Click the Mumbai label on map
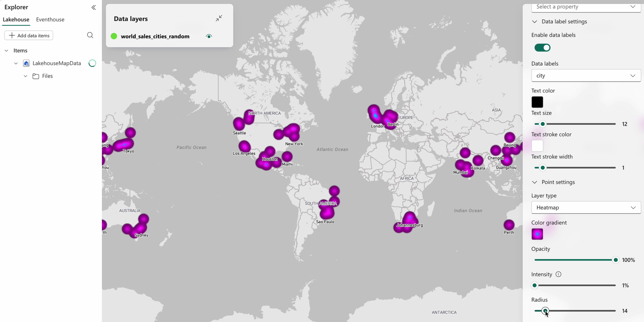The height and width of the screenshot is (322, 644). point(460,172)
